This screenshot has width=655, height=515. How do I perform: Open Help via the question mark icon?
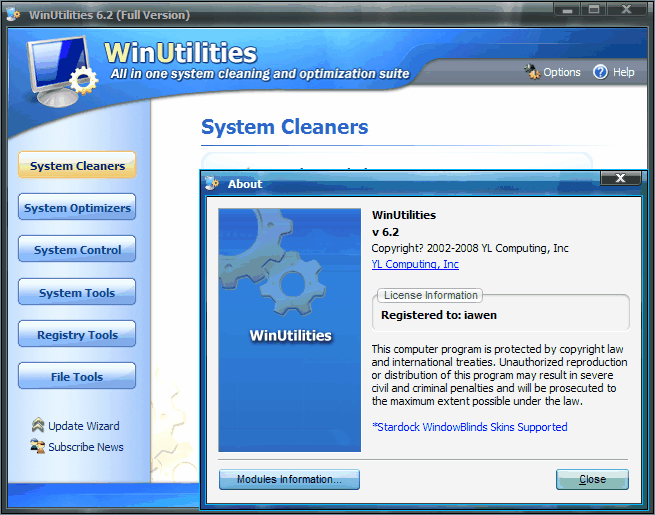[600, 72]
